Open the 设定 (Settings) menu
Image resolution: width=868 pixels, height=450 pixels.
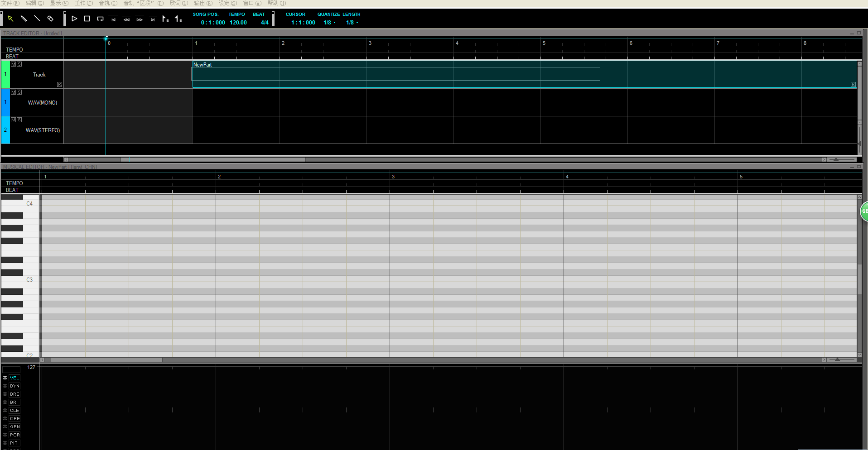[227, 3]
